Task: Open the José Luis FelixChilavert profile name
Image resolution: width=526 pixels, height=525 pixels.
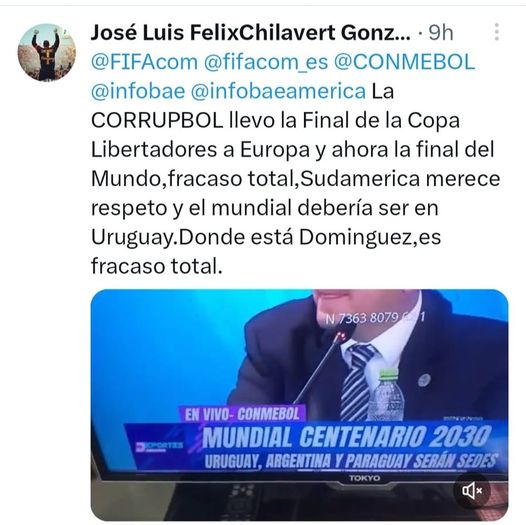Action: pos(250,33)
